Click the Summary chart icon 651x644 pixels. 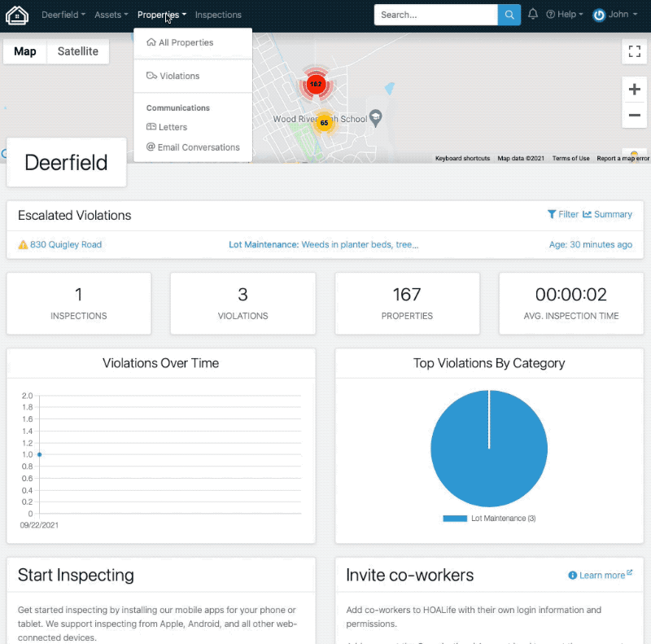click(x=587, y=214)
